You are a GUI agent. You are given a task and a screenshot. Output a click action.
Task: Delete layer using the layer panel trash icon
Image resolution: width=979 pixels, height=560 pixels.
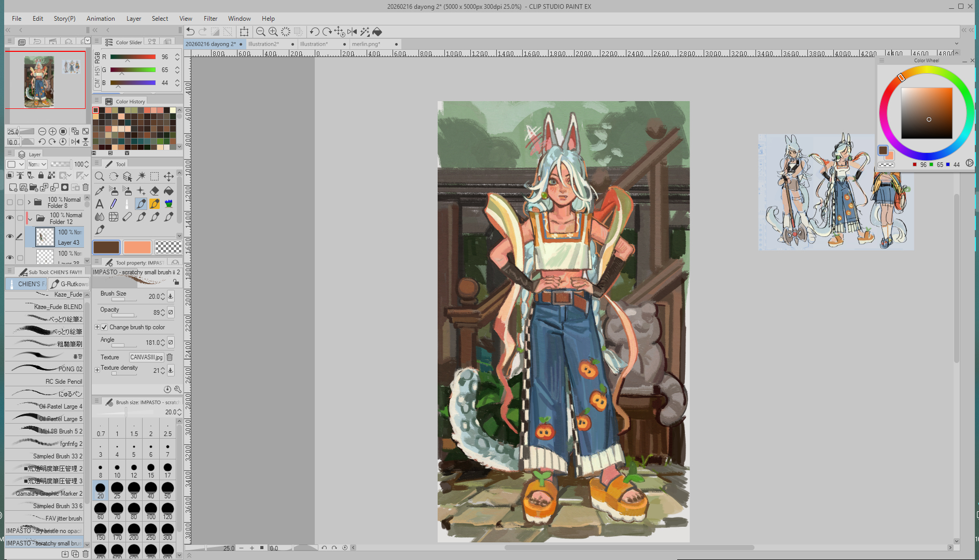[x=86, y=187]
